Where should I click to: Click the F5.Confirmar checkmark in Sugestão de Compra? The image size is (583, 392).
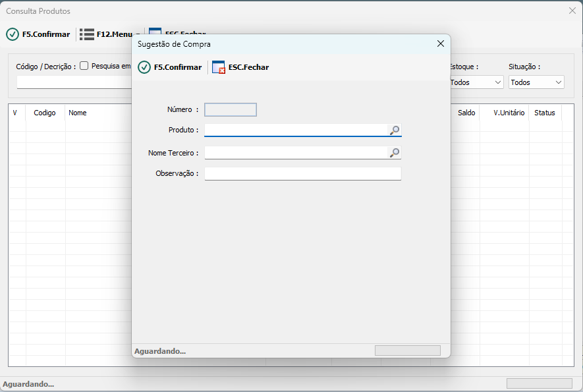pyautogui.click(x=144, y=67)
